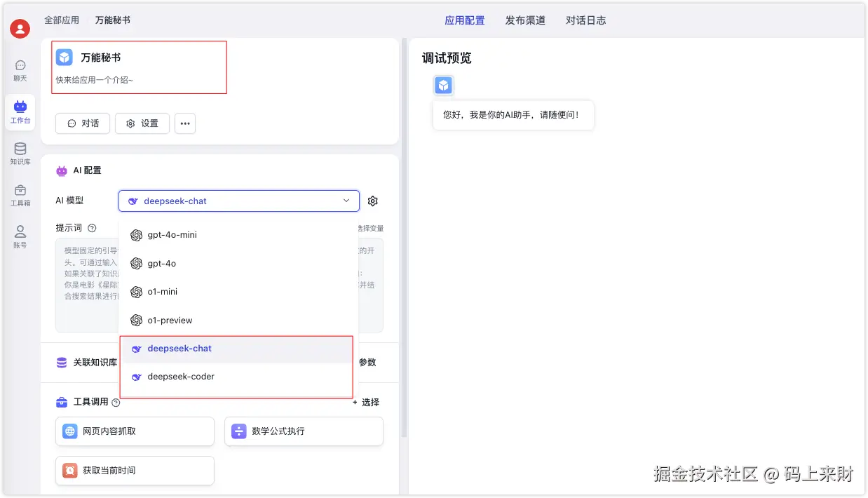Image resolution: width=868 pixels, height=498 pixels.
Task: Click the left panel vertical scrollbar
Action: (x=404, y=238)
